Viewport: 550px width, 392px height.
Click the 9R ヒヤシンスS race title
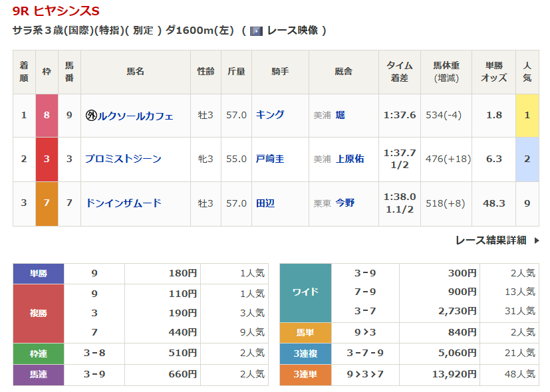point(56,11)
